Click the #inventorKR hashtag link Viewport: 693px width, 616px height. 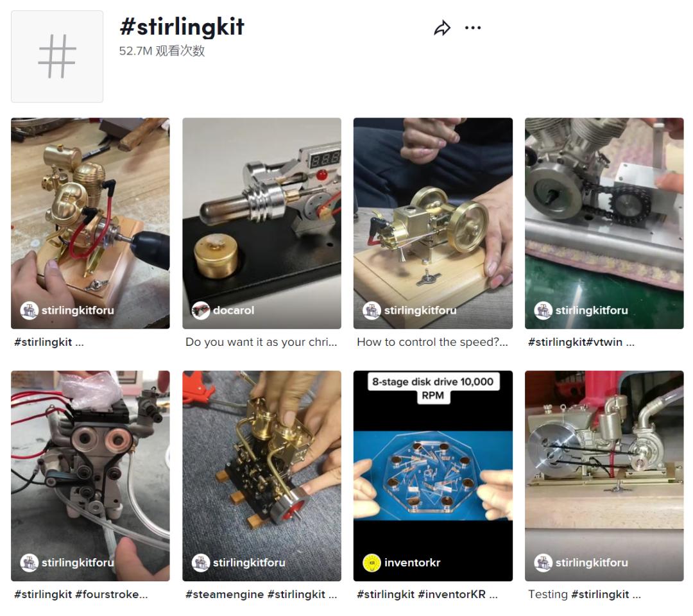451,594
